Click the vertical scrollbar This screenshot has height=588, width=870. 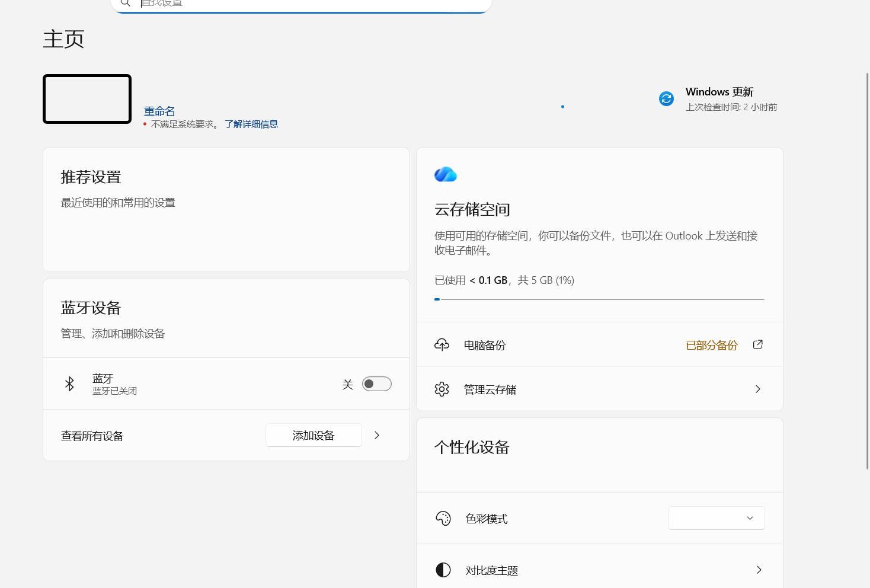coord(867,270)
